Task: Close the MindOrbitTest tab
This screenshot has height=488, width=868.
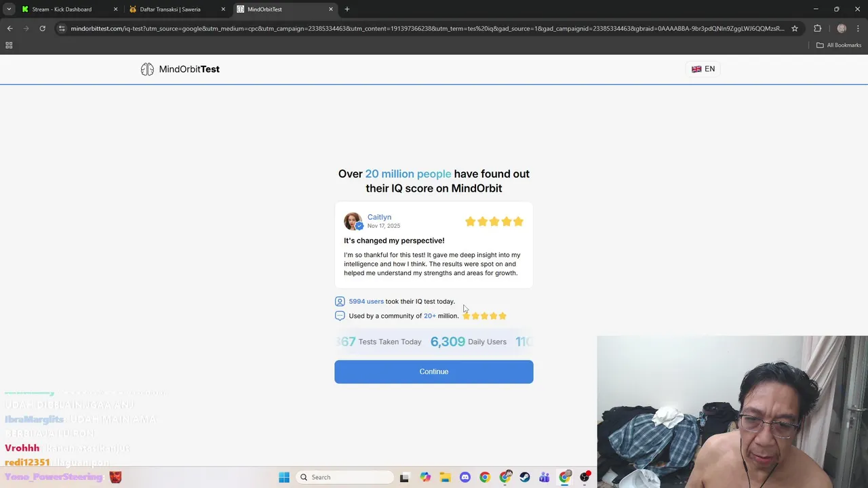Action: 331,9
